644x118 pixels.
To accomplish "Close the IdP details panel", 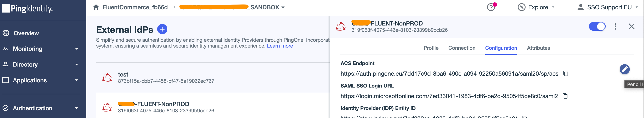I will (631, 26).
